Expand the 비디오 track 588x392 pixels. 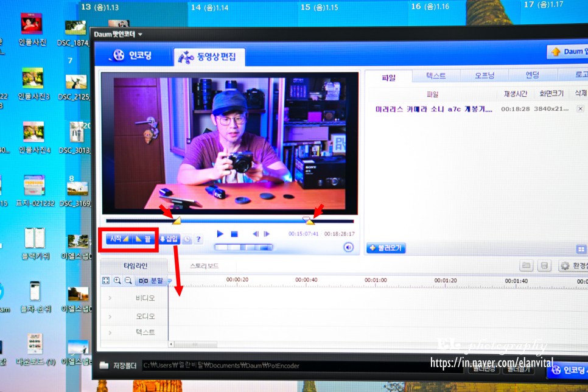[x=110, y=298]
